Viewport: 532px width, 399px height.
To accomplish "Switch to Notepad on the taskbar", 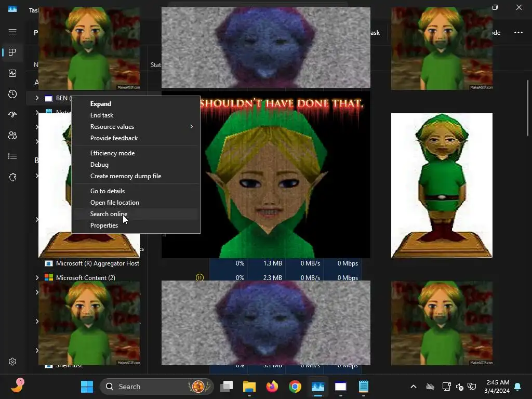I will click(363, 387).
